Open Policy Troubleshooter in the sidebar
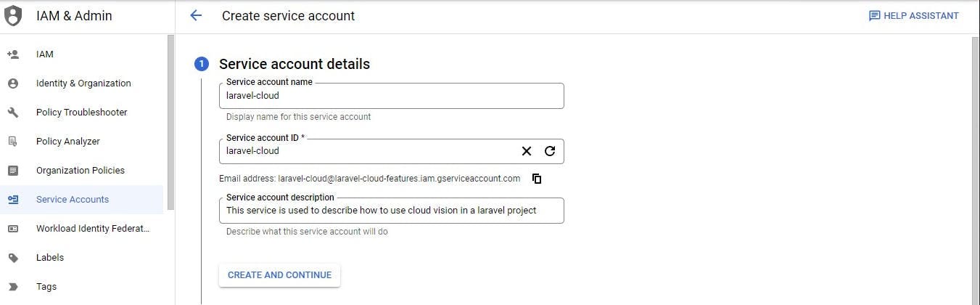Screen dimensions: 980x305 (x=83, y=113)
